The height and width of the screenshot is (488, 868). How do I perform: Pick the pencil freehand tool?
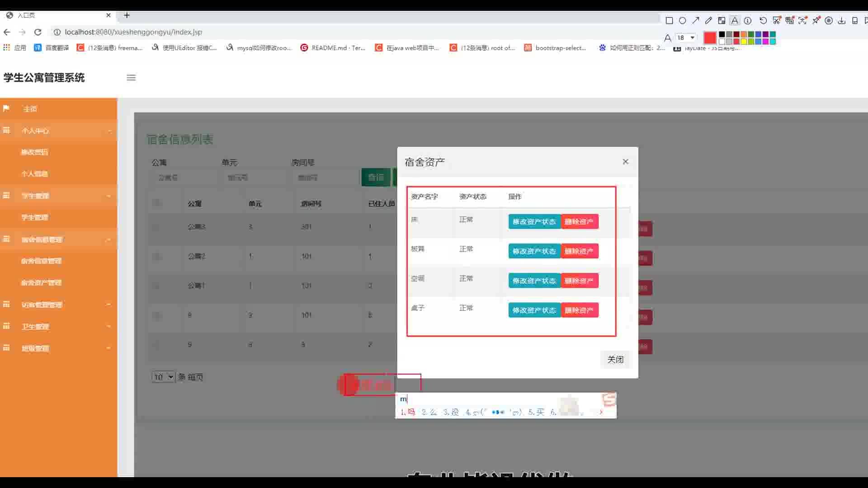pyautogui.click(x=708, y=20)
